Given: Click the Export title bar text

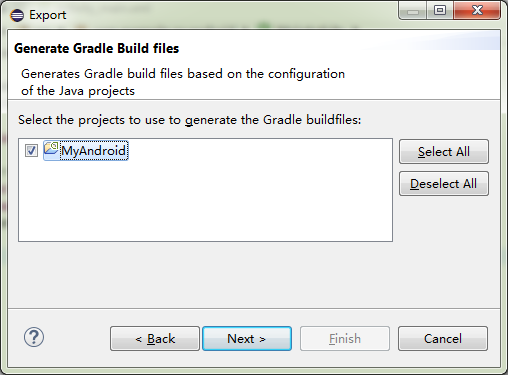Looking at the screenshot, I should tap(48, 15).
